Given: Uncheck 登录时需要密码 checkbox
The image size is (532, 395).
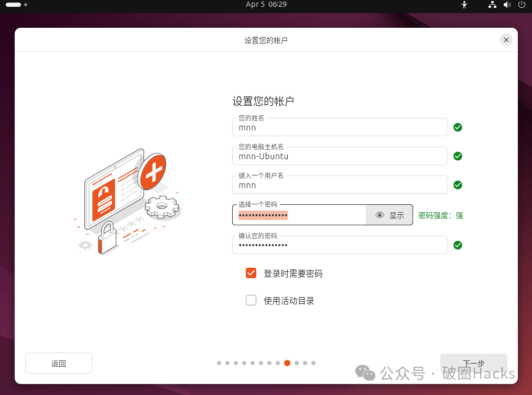Looking at the screenshot, I should 251,273.
